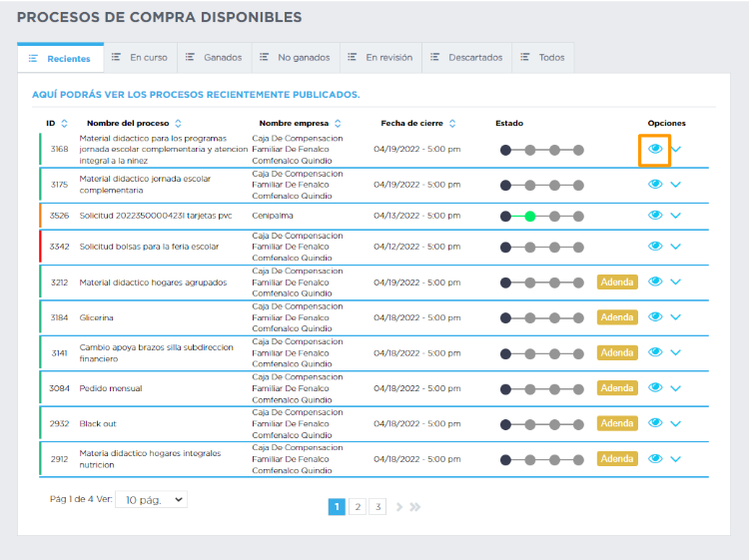Select the Recientes tab
The width and height of the screenshot is (749, 560).
coord(60,58)
